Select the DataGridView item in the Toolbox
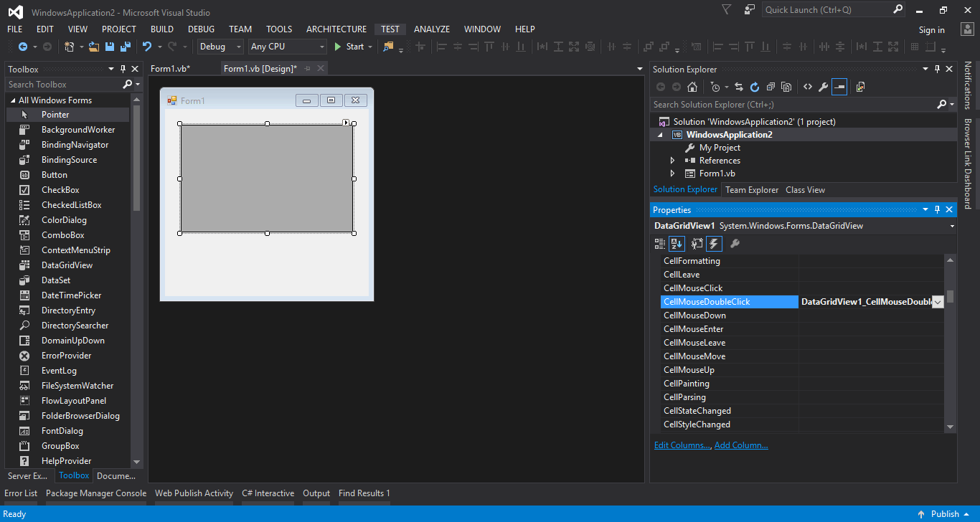This screenshot has height=522, width=980. pyautogui.click(x=69, y=265)
